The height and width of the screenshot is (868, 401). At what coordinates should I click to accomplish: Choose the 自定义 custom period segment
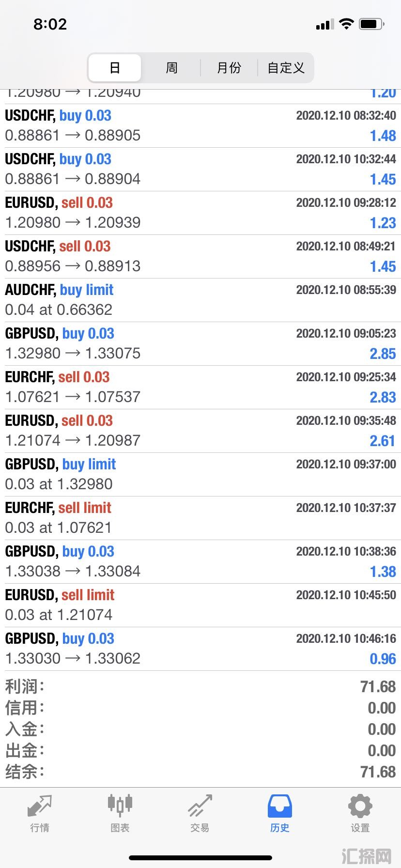tap(286, 68)
